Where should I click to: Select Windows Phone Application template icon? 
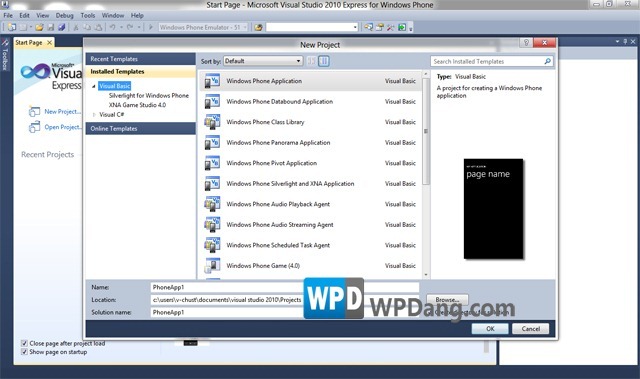pyautogui.click(x=212, y=81)
